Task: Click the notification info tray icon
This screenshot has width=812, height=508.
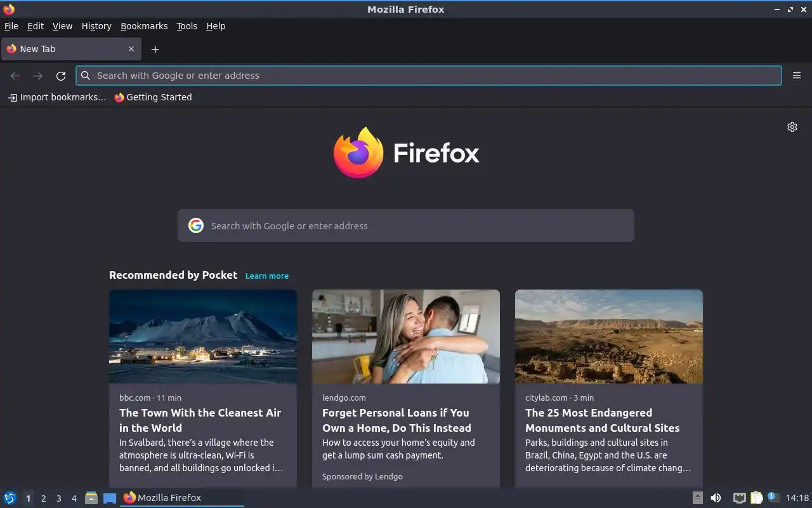Action: (773, 498)
